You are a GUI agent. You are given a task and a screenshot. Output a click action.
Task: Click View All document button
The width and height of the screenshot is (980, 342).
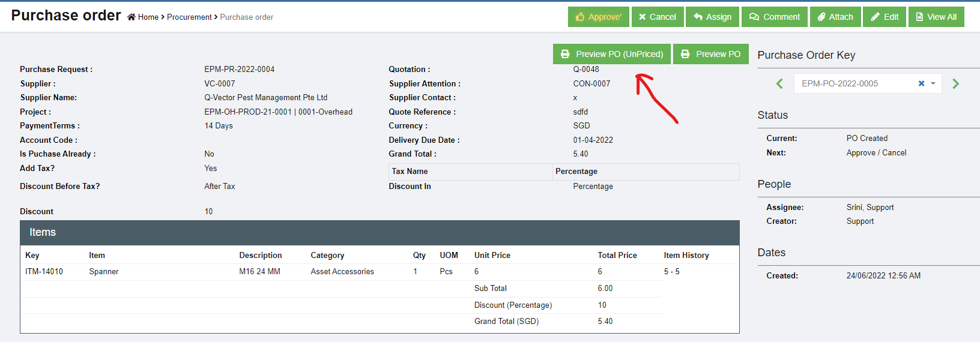(x=936, y=17)
